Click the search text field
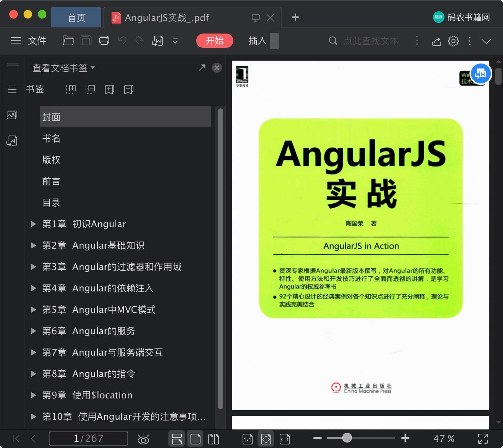Viewport: 503px width, 448px height. pyautogui.click(x=371, y=41)
